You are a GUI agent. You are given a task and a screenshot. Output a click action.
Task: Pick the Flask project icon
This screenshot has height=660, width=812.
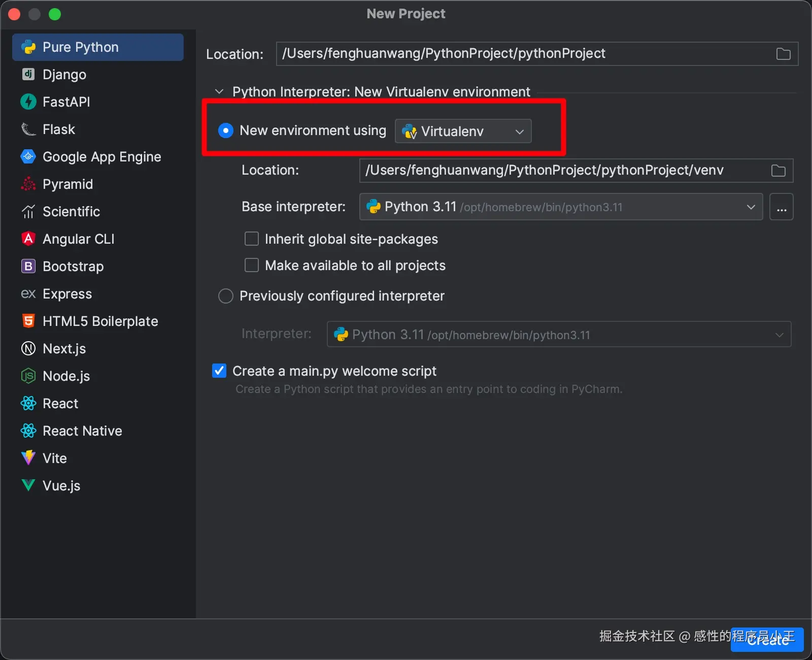(28, 129)
